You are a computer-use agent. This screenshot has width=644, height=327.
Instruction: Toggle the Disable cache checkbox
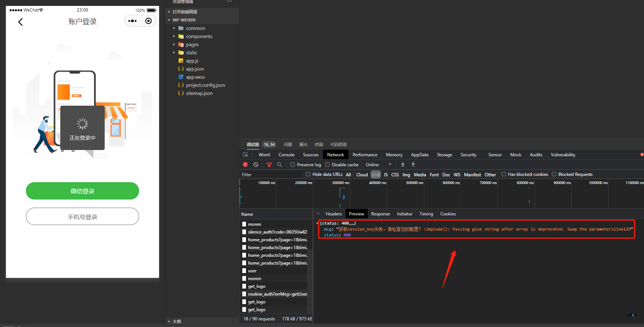(x=327, y=164)
